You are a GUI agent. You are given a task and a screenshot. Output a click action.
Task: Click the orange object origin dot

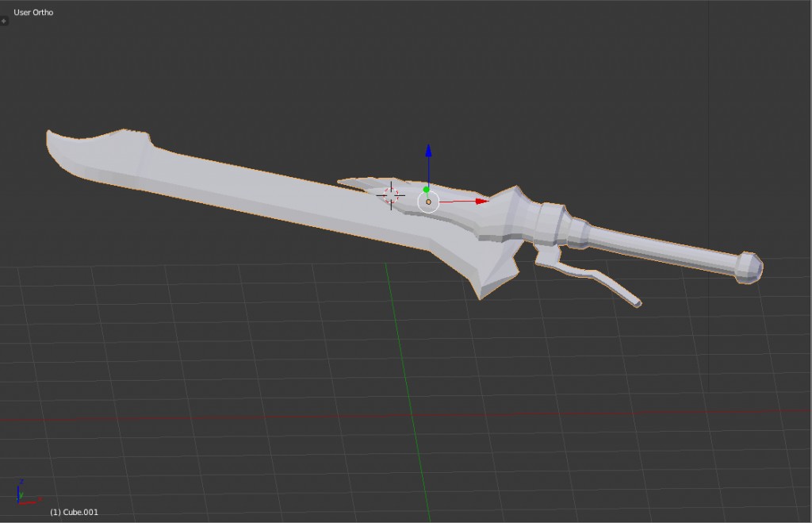[x=428, y=202]
